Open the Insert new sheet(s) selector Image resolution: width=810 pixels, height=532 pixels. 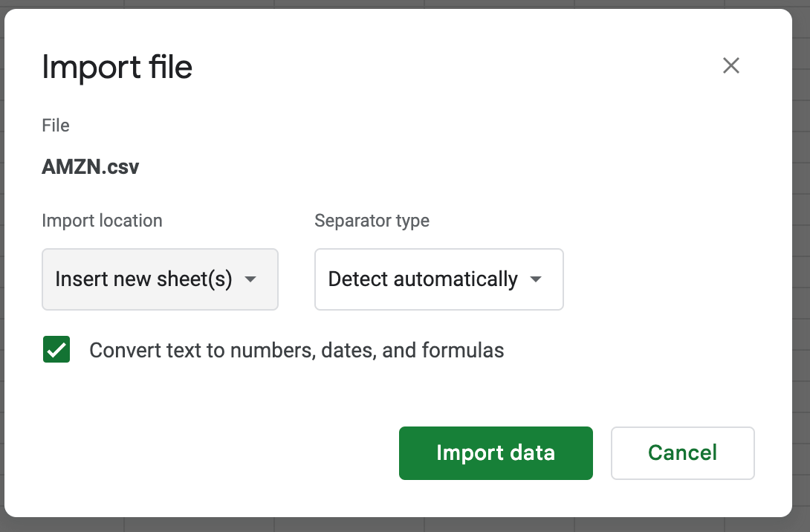pyautogui.click(x=160, y=280)
